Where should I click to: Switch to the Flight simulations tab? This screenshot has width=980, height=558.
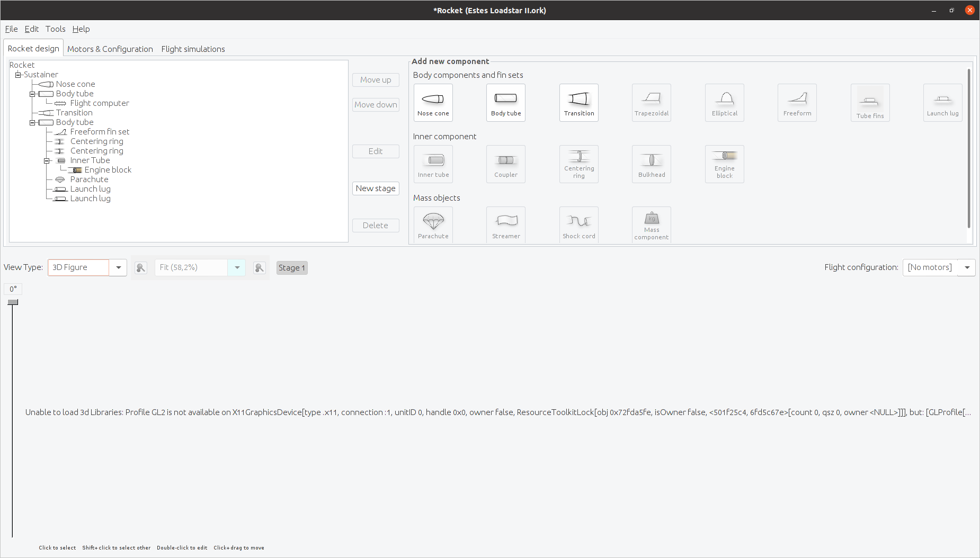tap(193, 49)
